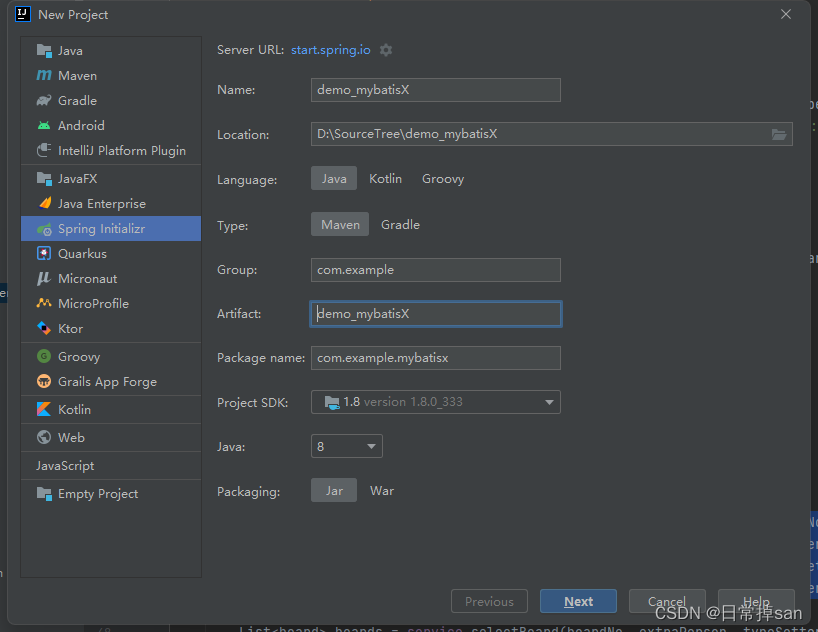
Task: Focus the Group input field
Action: coord(436,270)
